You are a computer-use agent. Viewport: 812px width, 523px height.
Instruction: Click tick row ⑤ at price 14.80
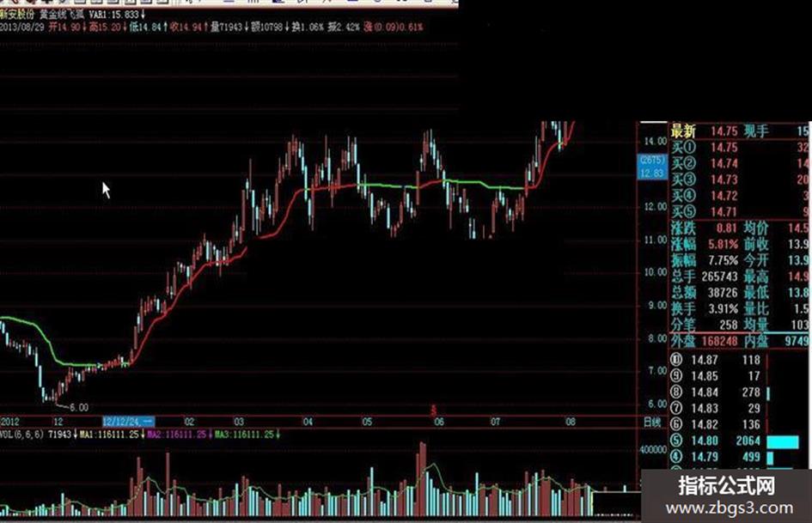pos(735,441)
